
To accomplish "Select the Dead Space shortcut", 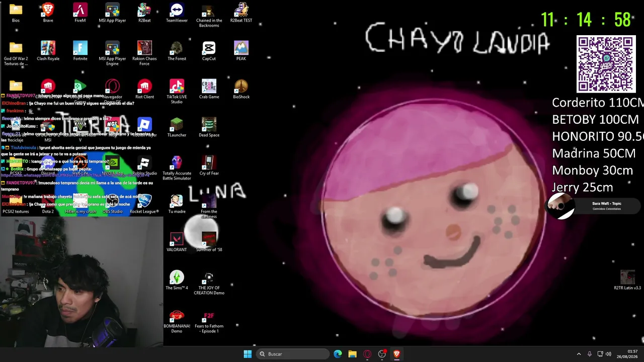I will (x=209, y=127).
